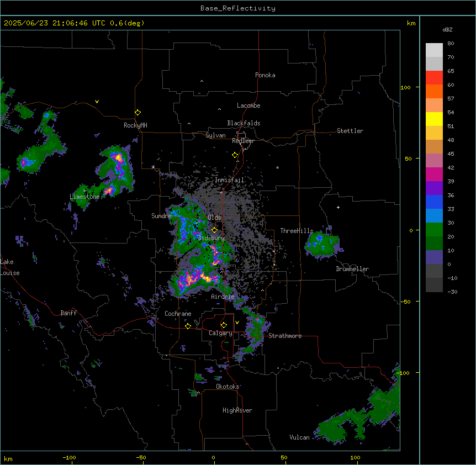Click the Cochrane label

178,314
